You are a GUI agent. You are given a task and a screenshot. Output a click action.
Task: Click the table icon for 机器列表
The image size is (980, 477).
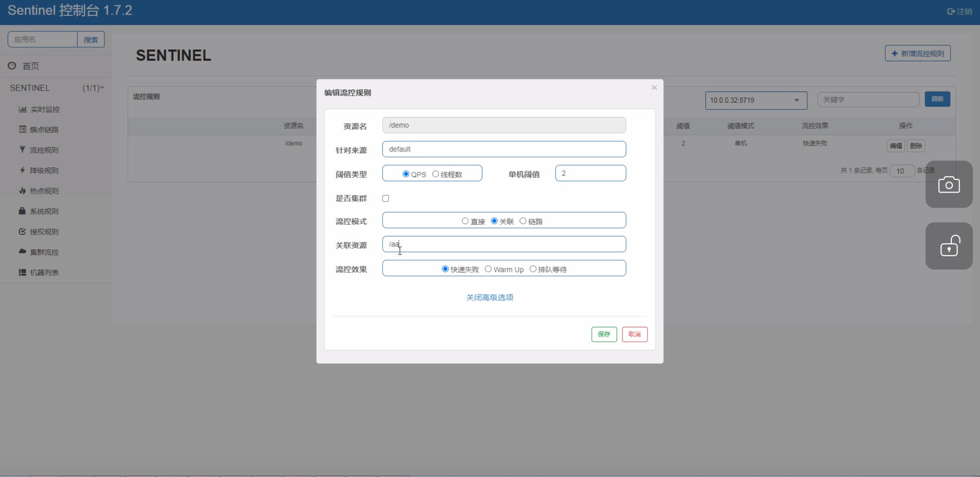[x=22, y=272]
